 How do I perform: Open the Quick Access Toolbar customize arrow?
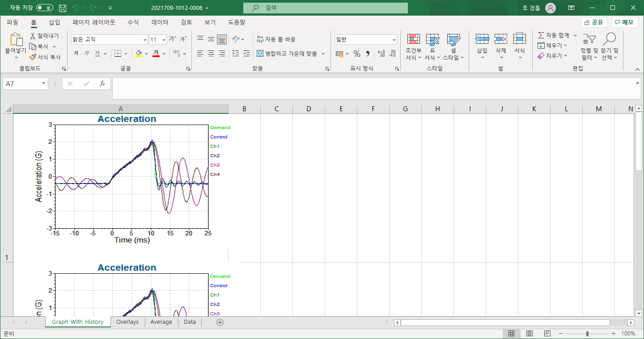click(110, 8)
